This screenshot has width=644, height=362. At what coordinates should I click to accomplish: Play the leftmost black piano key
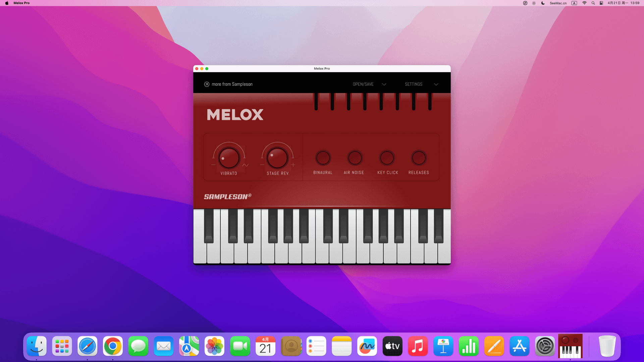tap(209, 225)
